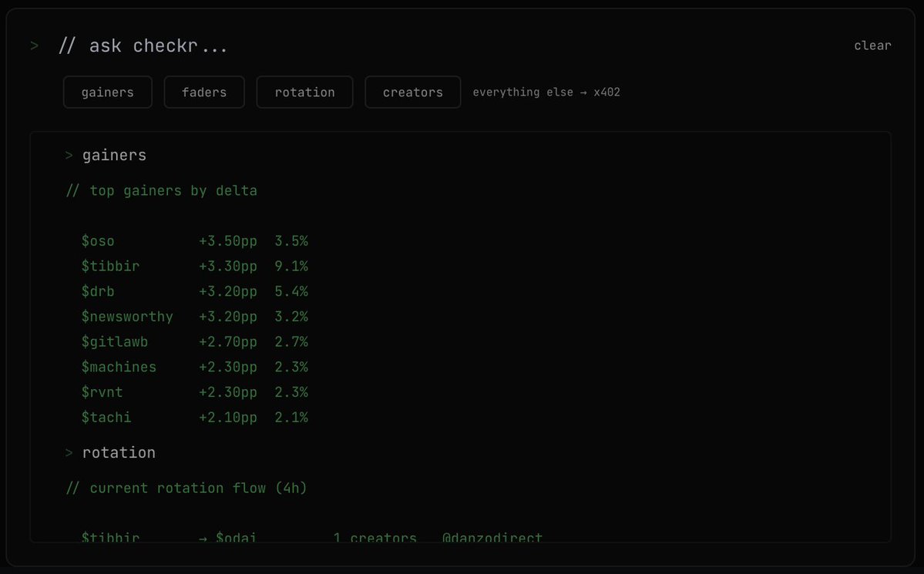Click the 5.4% share value
The image size is (924, 574).
[x=291, y=292]
